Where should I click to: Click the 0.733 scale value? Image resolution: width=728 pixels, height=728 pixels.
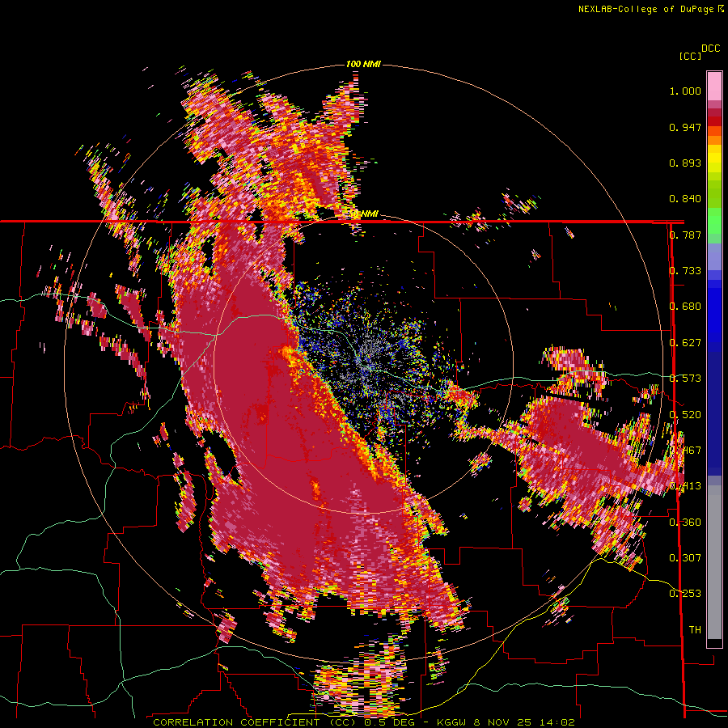685,271
